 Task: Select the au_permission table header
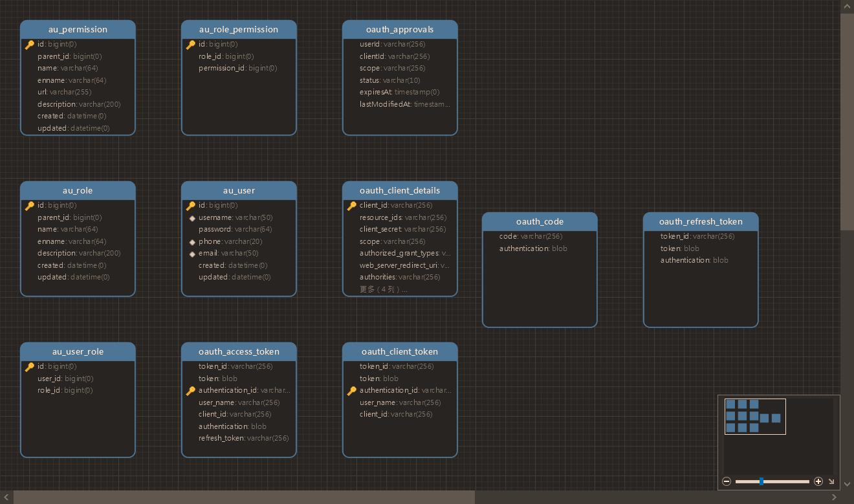(78, 29)
